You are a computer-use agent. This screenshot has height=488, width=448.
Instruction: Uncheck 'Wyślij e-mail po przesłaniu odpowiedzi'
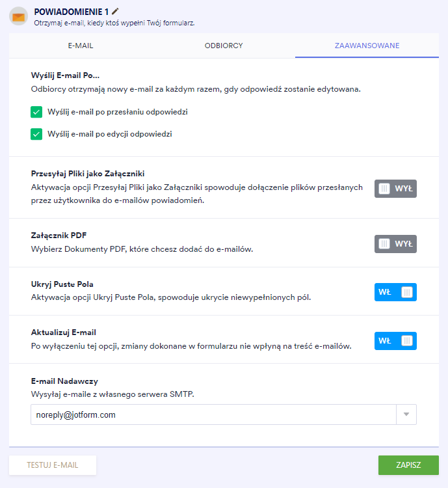pyautogui.click(x=36, y=112)
